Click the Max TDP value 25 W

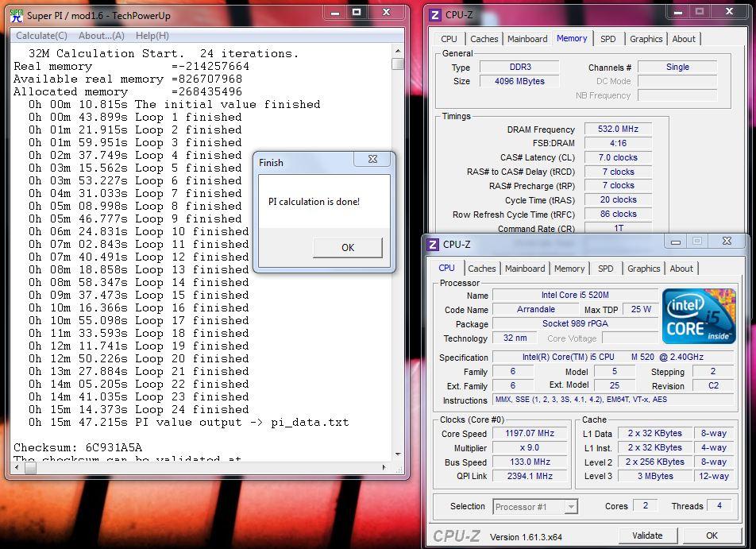(x=641, y=309)
